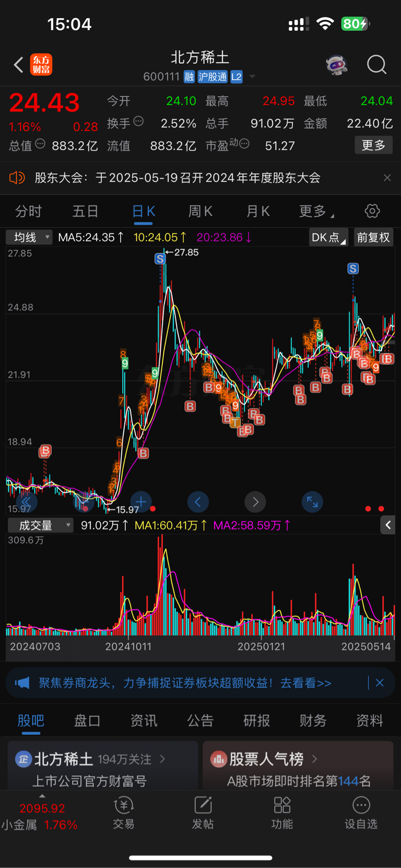Tap the 10:24.05 MA10 indicator value
The image size is (401, 868).
point(160,237)
